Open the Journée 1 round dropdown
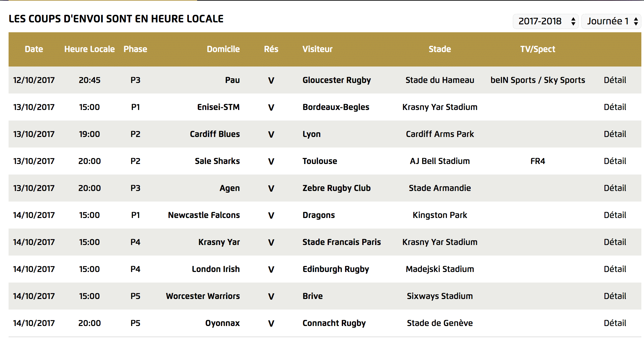 611,21
